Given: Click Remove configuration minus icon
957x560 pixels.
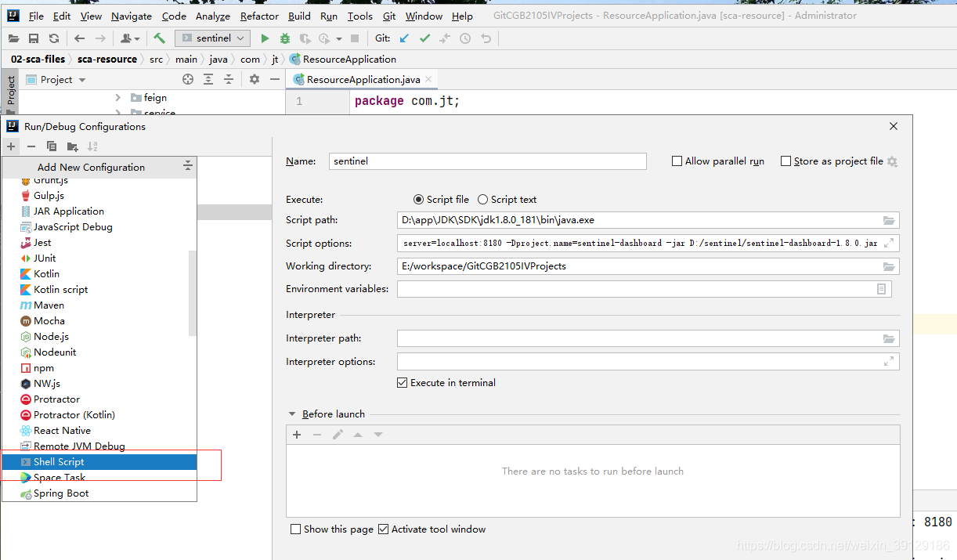Looking at the screenshot, I should tap(31, 146).
